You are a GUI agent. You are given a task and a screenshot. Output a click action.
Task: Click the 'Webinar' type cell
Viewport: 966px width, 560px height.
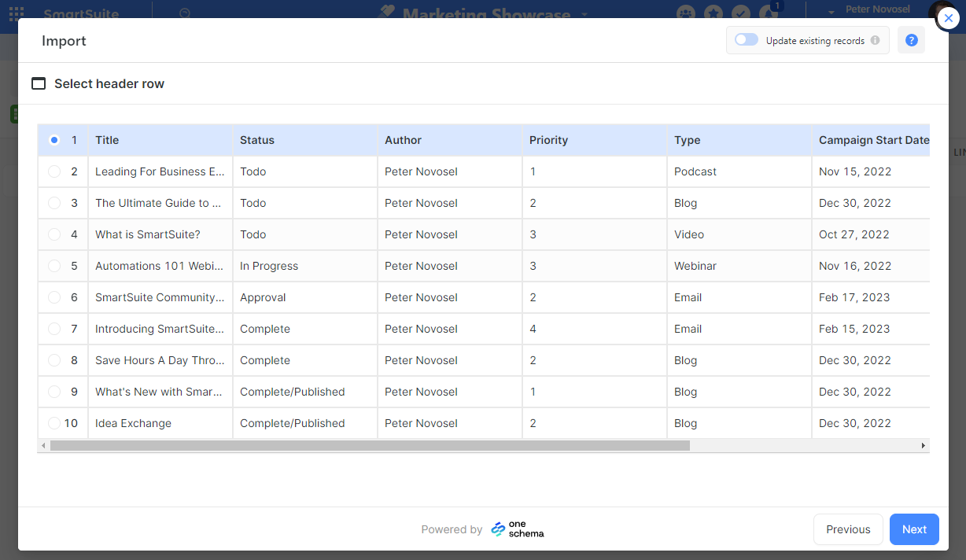pyautogui.click(x=739, y=266)
